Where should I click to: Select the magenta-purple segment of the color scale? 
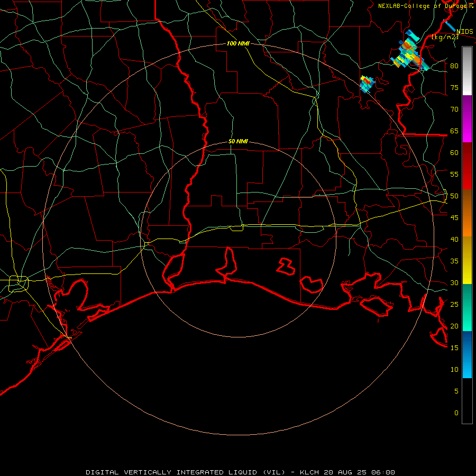click(x=467, y=118)
